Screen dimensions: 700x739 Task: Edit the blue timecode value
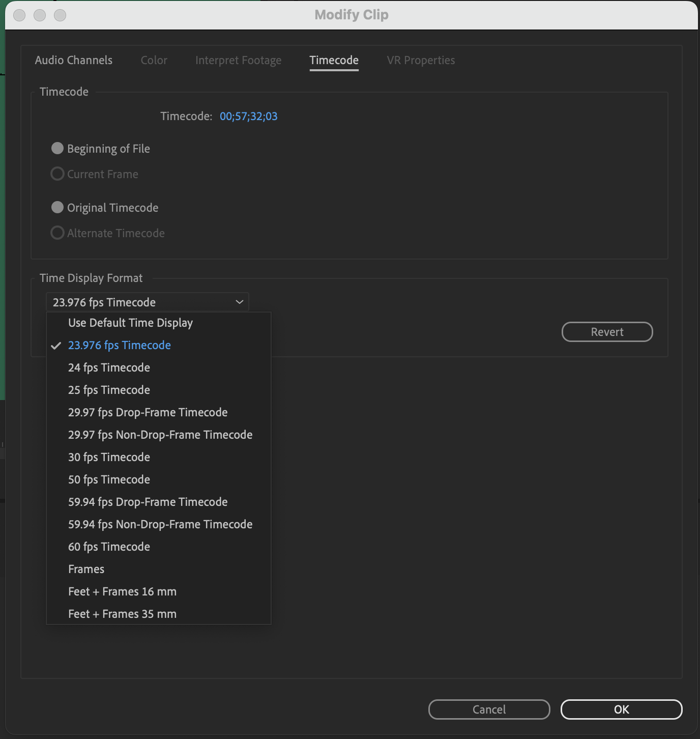coord(248,116)
